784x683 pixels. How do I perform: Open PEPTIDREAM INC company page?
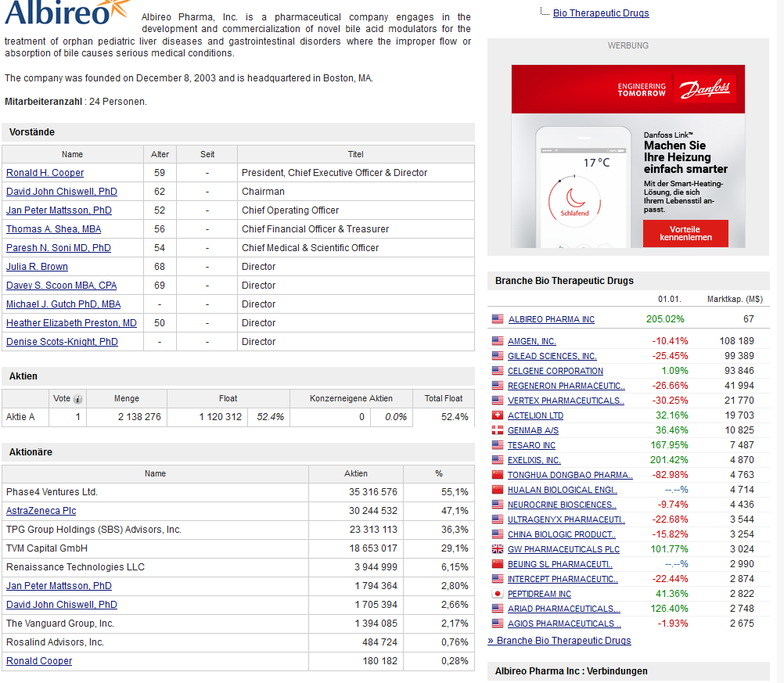[539, 594]
